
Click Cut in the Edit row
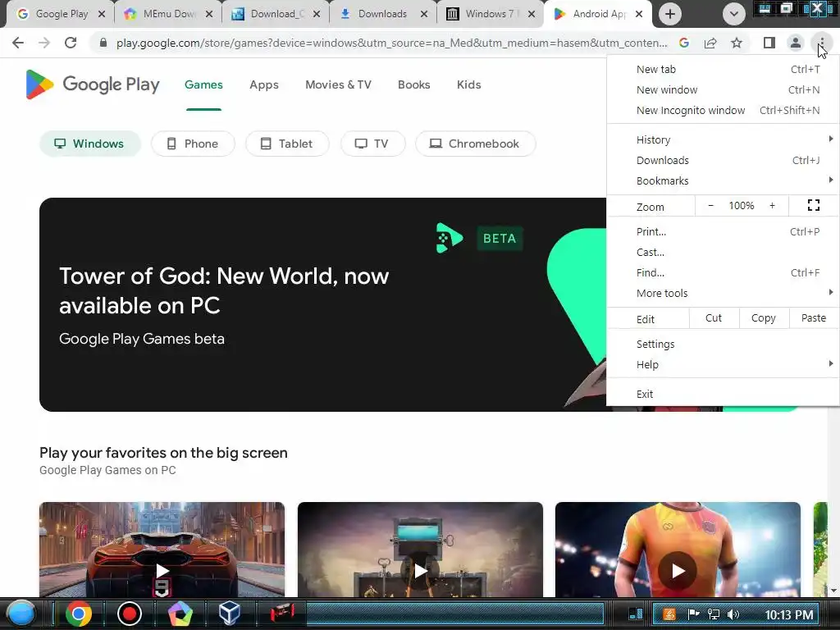click(714, 318)
